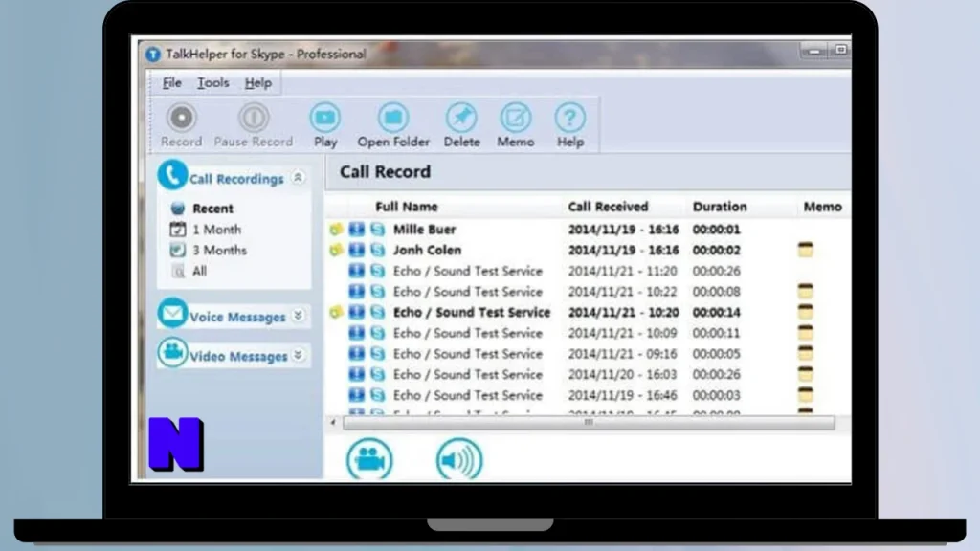Click the Help toolbar icon
This screenshot has width=980, height=551.
(x=570, y=118)
